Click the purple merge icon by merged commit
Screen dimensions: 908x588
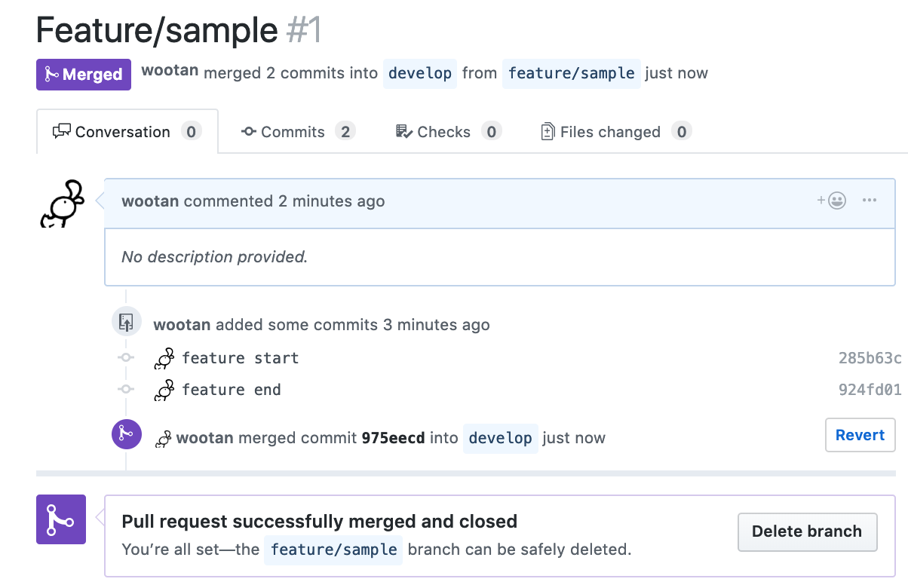(x=127, y=434)
